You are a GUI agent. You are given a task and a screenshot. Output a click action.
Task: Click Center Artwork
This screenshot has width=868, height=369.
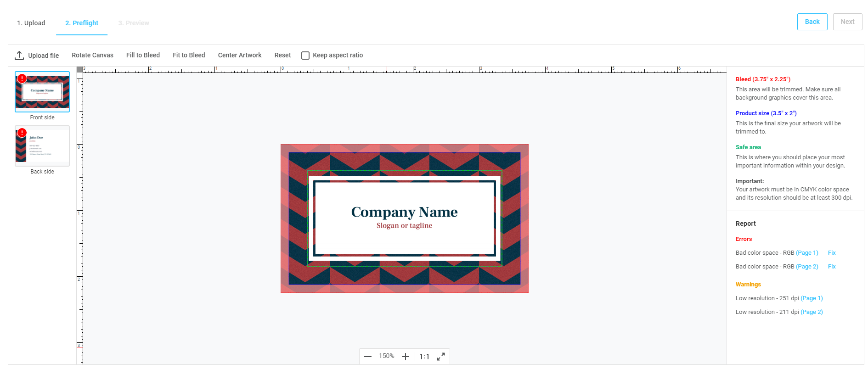240,55
